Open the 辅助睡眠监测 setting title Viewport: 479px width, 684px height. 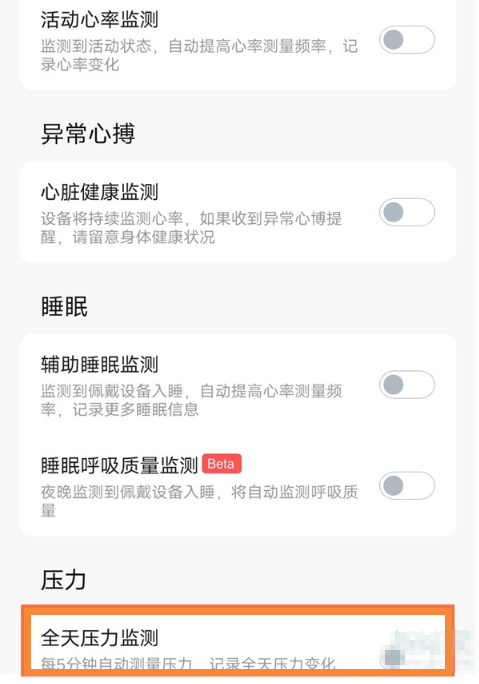click(99, 364)
